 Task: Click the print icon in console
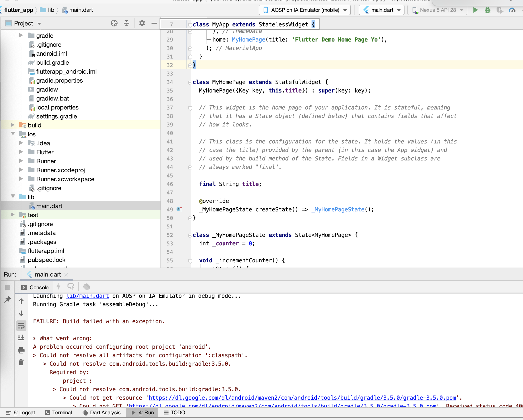(x=21, y=350)
